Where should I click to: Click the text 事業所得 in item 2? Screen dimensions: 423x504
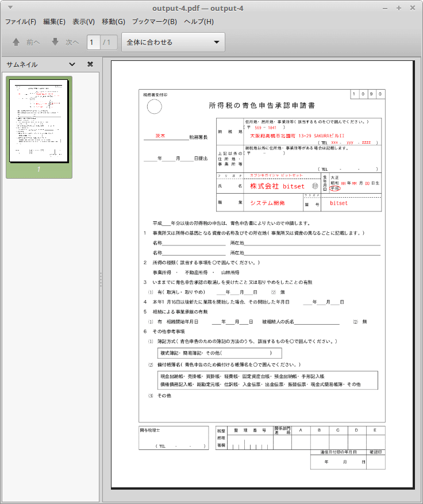pos(161,272)
